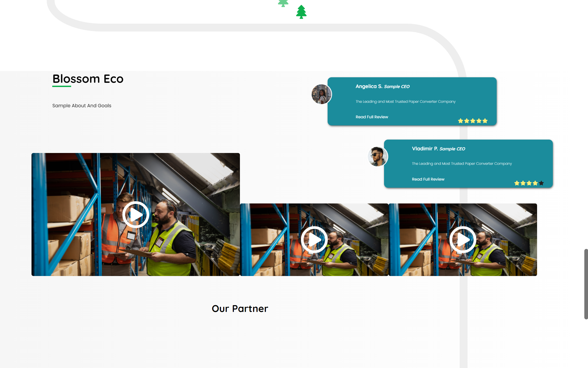Click Vladimir P. profile avatar
588x368 pixels.
point(378,156)
